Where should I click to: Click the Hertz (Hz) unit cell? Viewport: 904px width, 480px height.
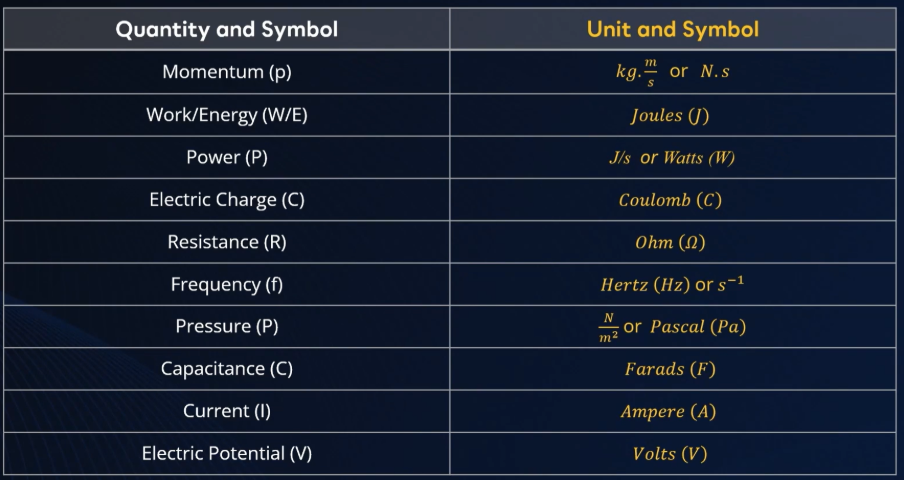673,284
